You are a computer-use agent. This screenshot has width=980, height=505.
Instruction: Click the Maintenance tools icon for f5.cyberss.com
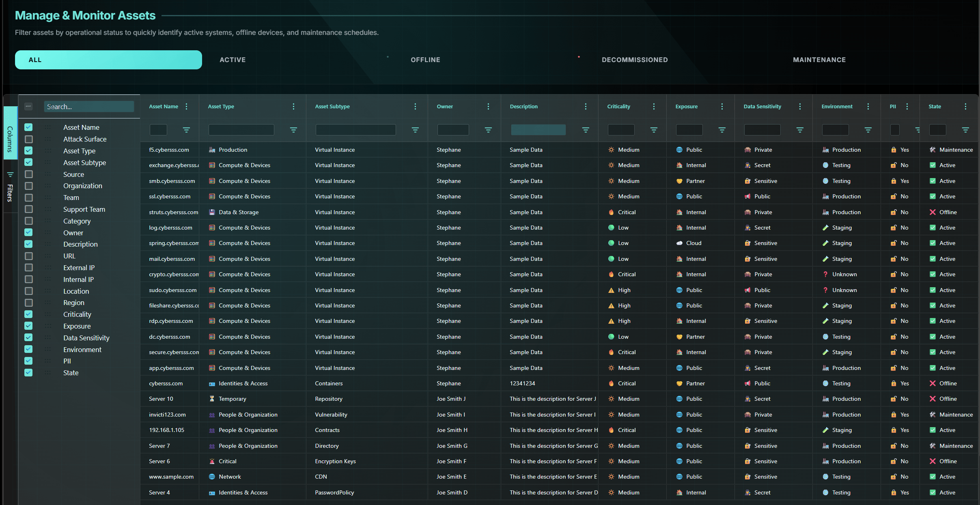point(933,150)
